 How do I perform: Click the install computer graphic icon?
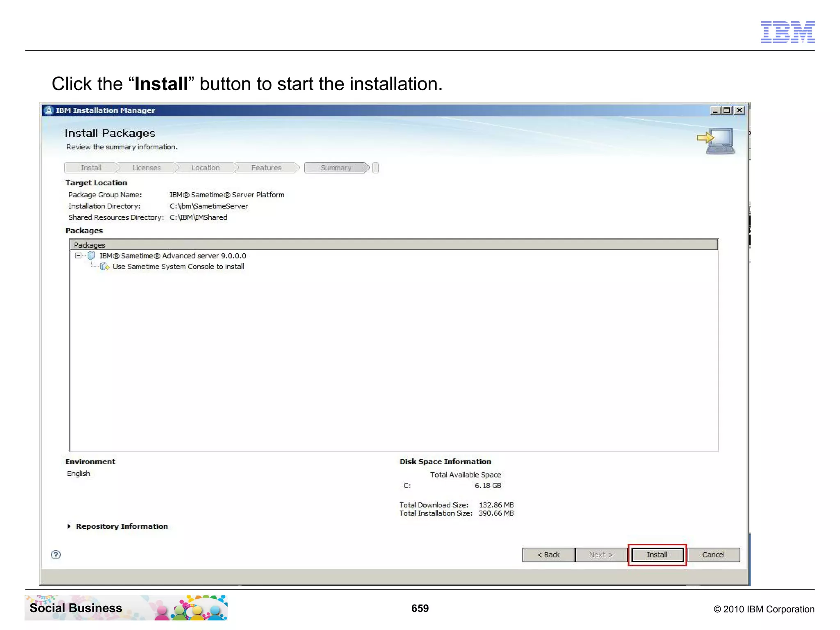point(716,141)
